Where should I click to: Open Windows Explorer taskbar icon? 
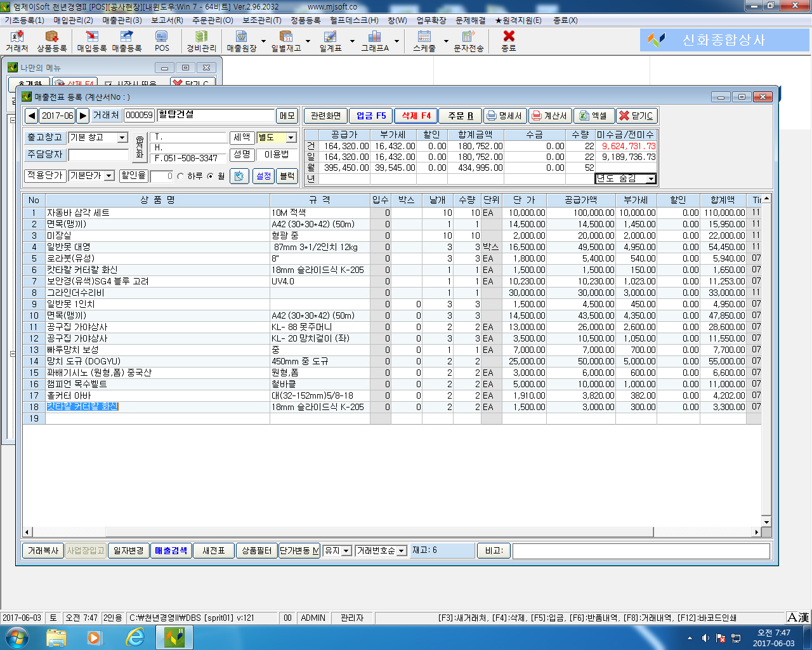coord(56,637)
